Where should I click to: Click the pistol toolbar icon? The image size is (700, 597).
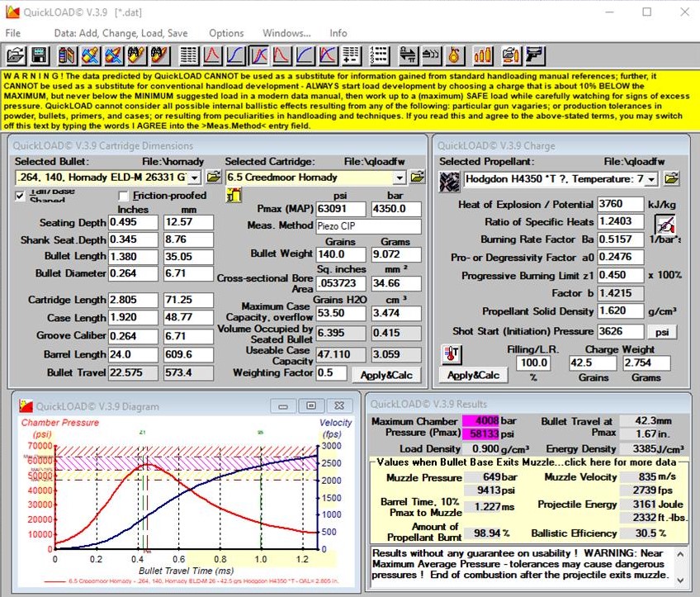point(534,56)
